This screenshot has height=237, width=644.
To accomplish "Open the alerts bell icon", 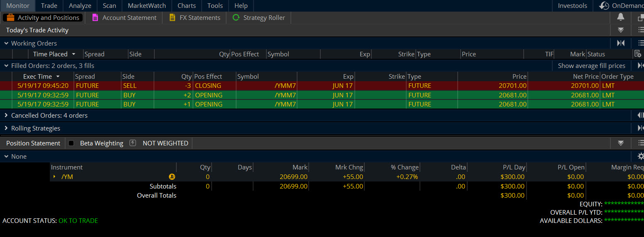I will click(x=620, y=17).
